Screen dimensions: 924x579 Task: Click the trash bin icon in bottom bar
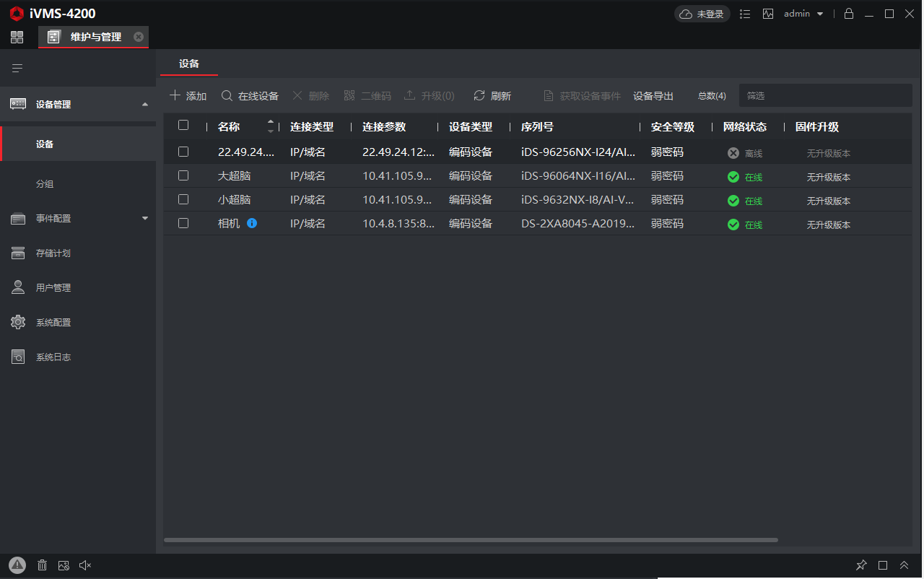tap(43, 565)
